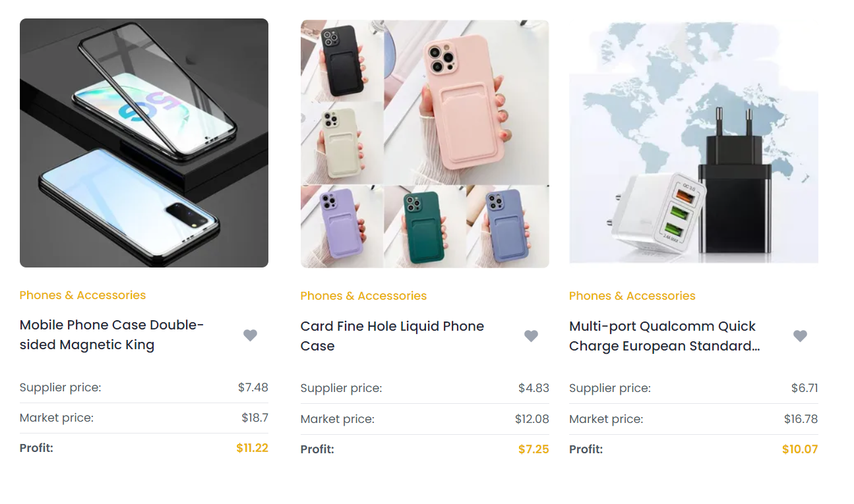854x504 pixels.
Task: Click Phones & Accessories above Card Fine Hole
Action: pos(363,296)
